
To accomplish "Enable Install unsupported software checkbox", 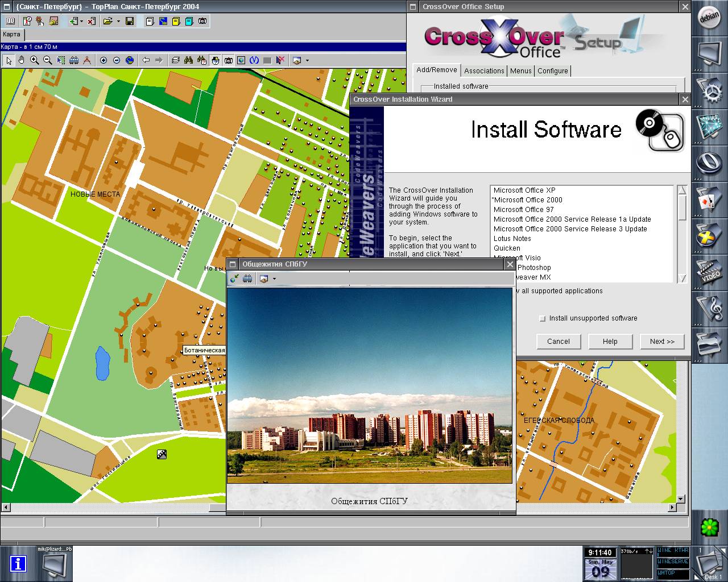I will (x=542, y=318).
